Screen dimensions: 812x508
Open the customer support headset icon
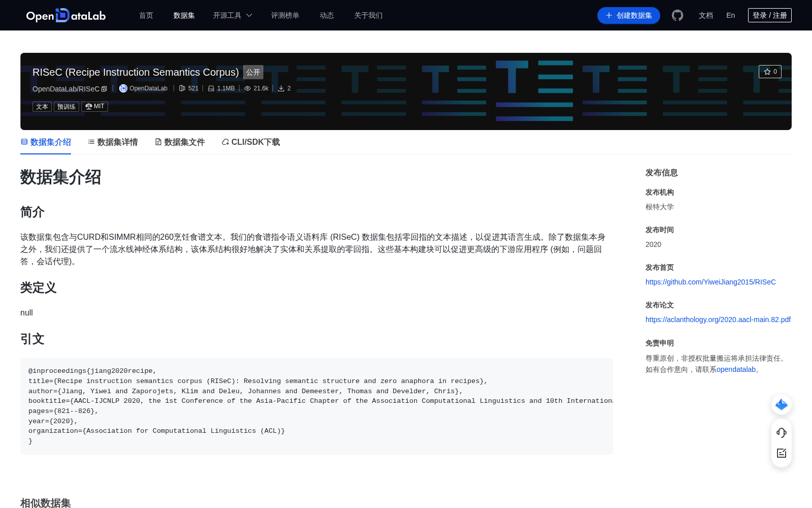pyautogui.click(x=782, y=432)
